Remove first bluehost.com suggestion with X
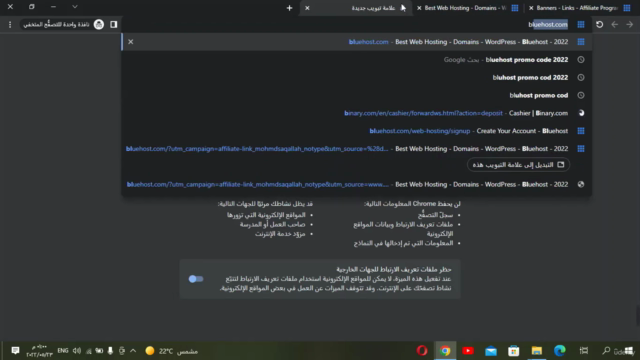Screen dimensions: 640x360 pos(131,42)
